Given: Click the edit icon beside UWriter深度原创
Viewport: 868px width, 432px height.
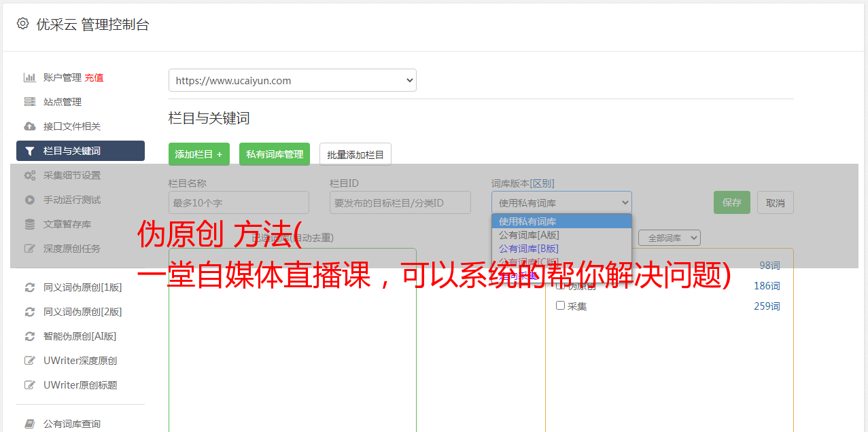Looking at the screenshot, I should 29,361.
